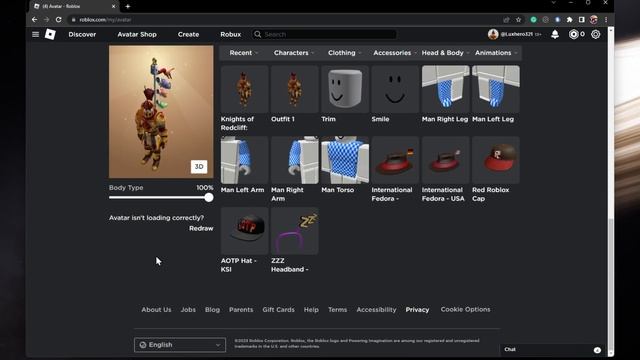
Task: Go back with browser back arrow
Action: click(34, 20)
